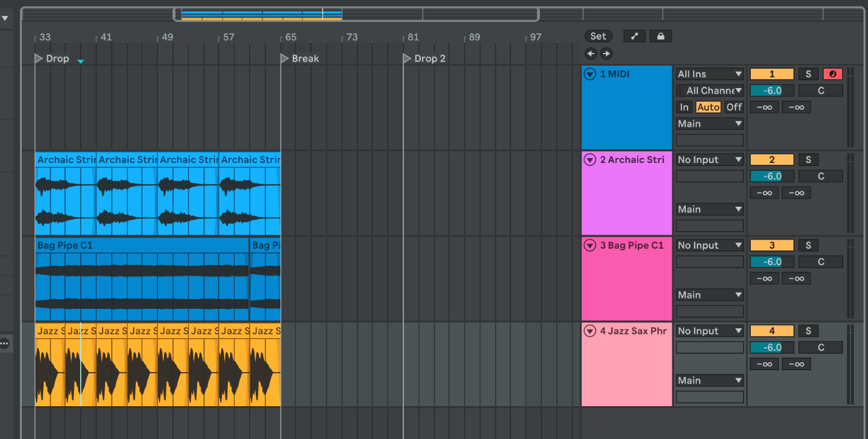This screenshot has width=868, height=439.
Task: Open Main output dropdown on Jazz Sax Phr track
Action: tap(710, 381)
